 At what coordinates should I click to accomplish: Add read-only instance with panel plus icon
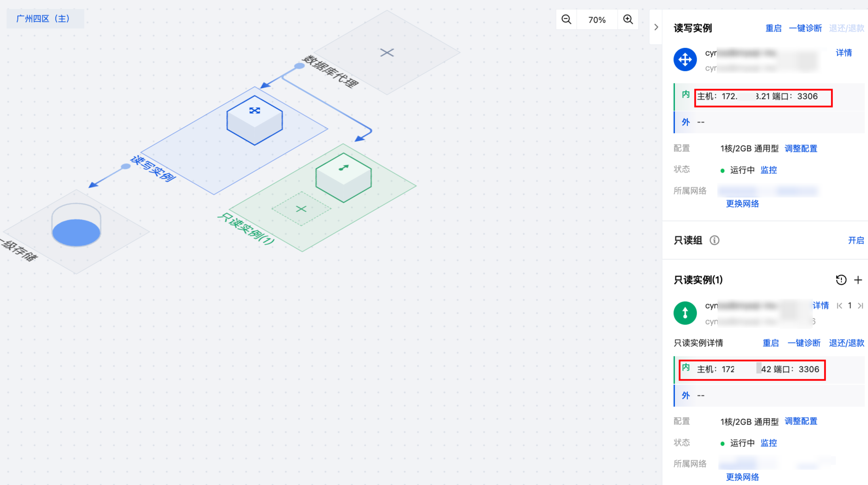click(858, 280)
